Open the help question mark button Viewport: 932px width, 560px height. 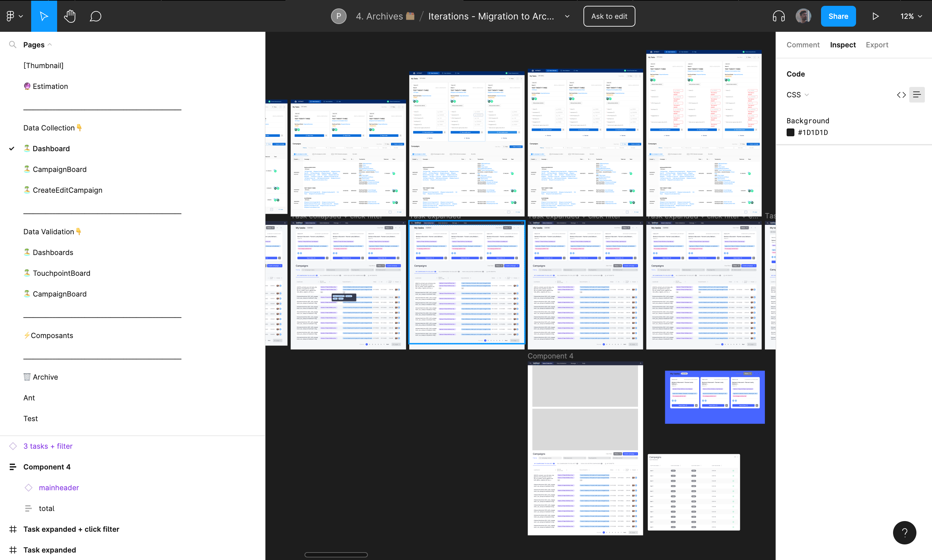coord(904,532)
